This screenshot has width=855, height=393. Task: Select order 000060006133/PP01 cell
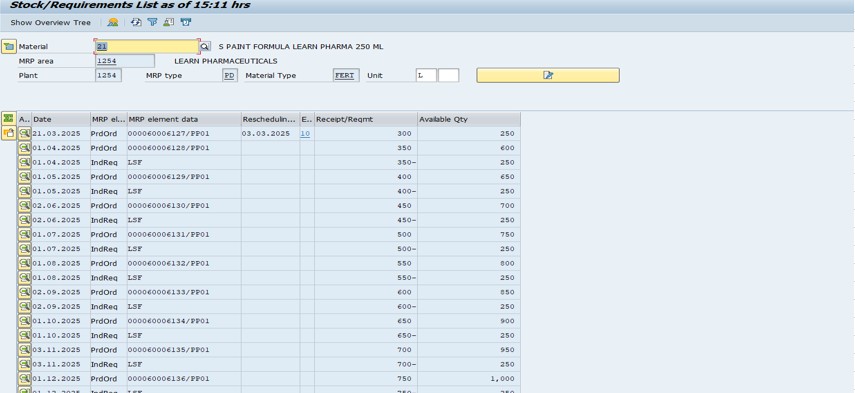pyautogui.click(x=184, y=292)
